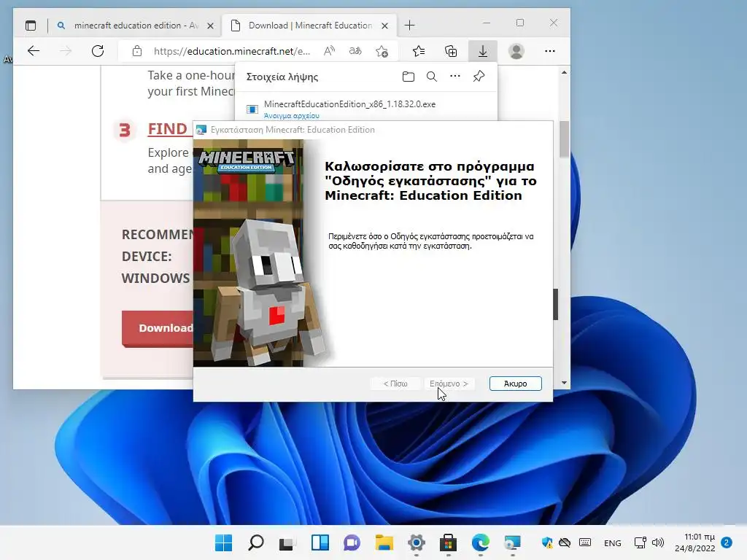Open Settings gear on taskbar
Viewport: 747px width, 560px height.
pyautogui.click(x=417, y=542)
